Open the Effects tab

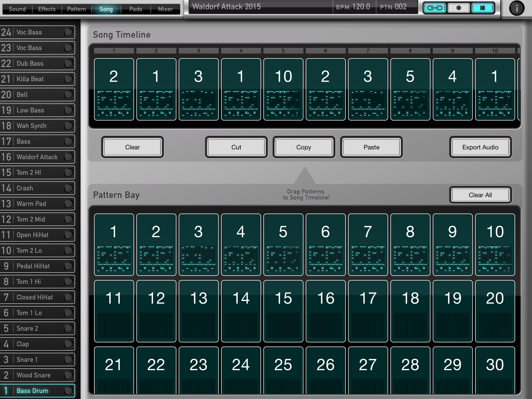[x=47, y=9]
